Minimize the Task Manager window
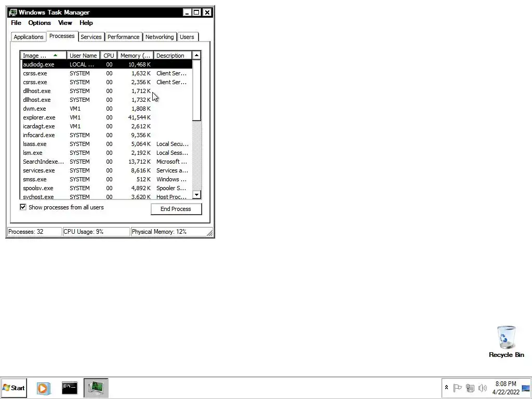 tap(187, 12)
